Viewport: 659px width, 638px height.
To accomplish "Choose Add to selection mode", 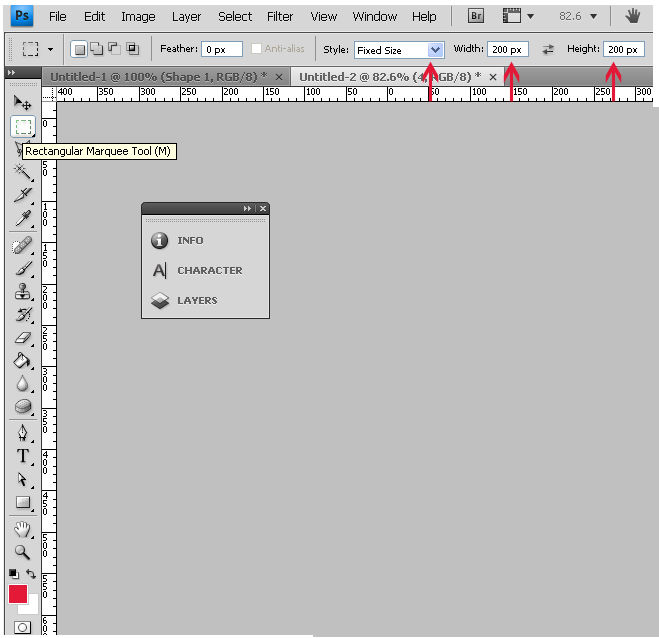I will (x=97, y=49).
